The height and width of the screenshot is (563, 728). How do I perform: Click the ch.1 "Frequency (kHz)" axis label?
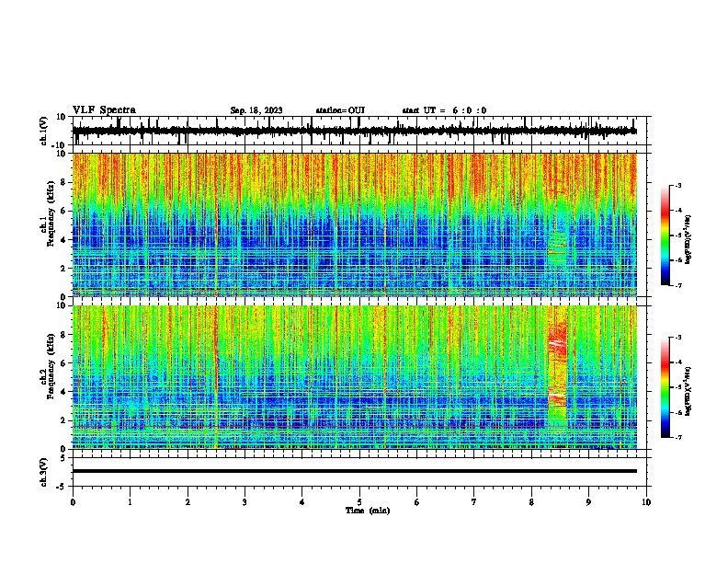tap(51, 214)
